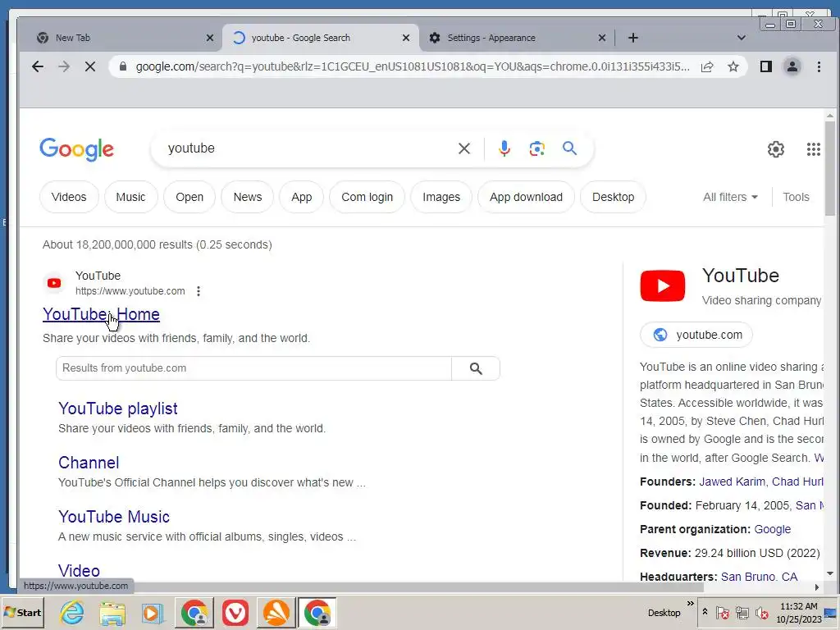
Task: Share this page using the share icon
Action: click(x=707, y=66)
